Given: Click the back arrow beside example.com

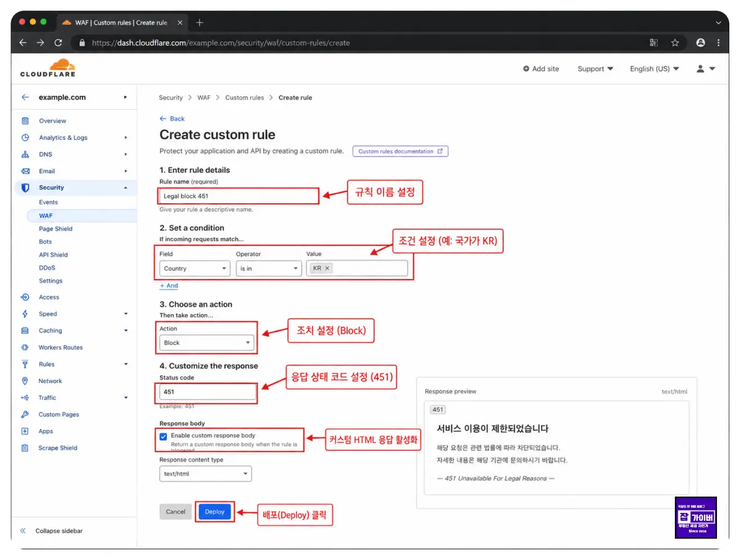Looking at the screenshot, I should (25, 97).
